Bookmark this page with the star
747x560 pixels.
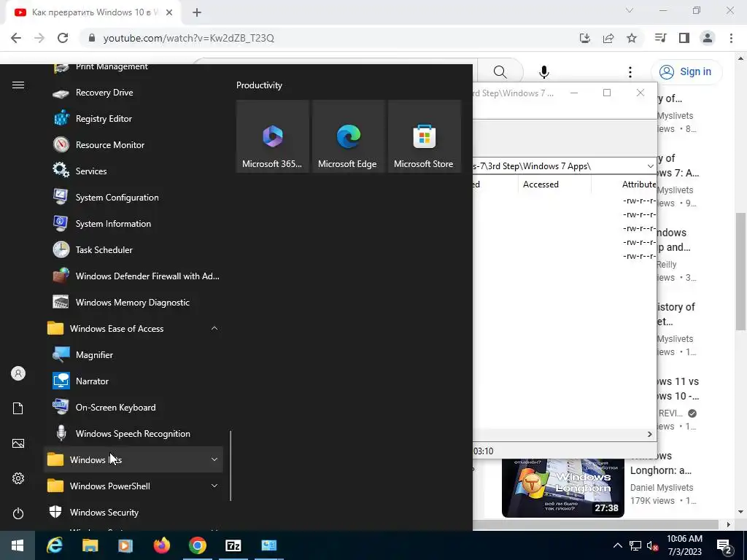(x=632, y=38)
